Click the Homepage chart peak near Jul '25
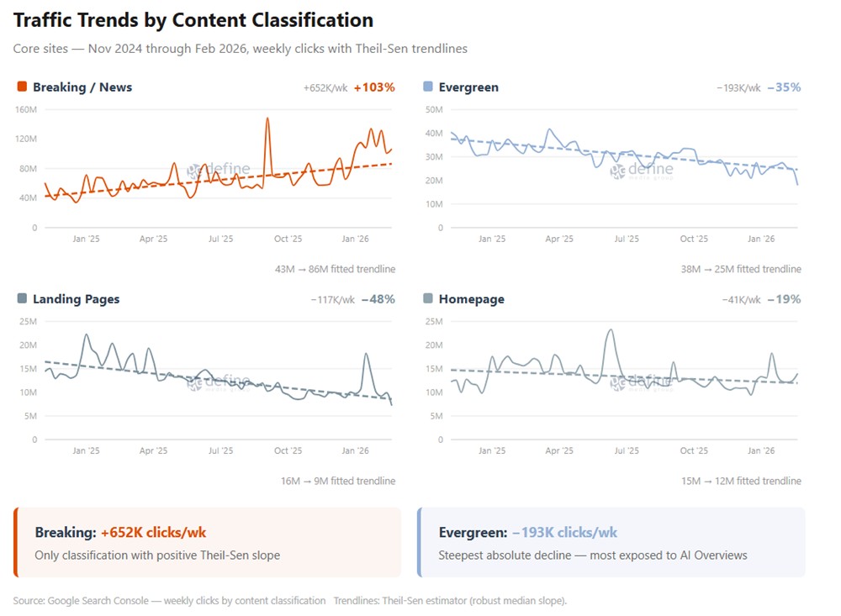 [610, 329]
